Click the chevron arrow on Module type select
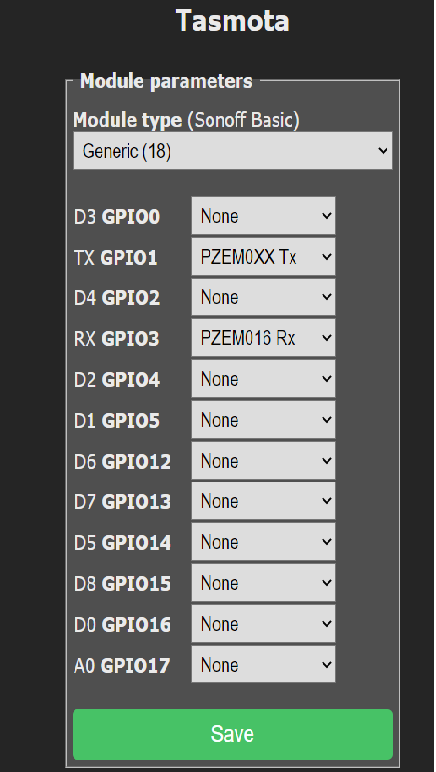This screenshot has width=436, height=772. coord(383,151)
